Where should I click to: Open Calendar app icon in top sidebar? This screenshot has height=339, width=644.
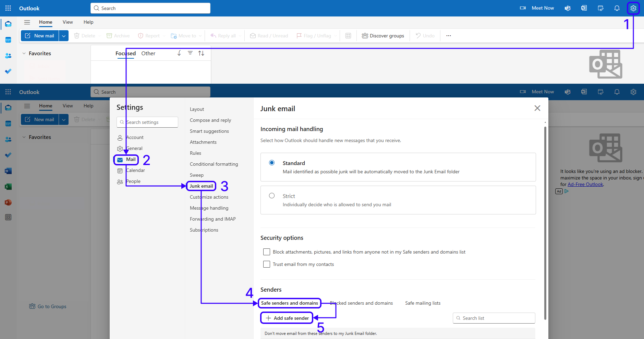pos(8,40)
